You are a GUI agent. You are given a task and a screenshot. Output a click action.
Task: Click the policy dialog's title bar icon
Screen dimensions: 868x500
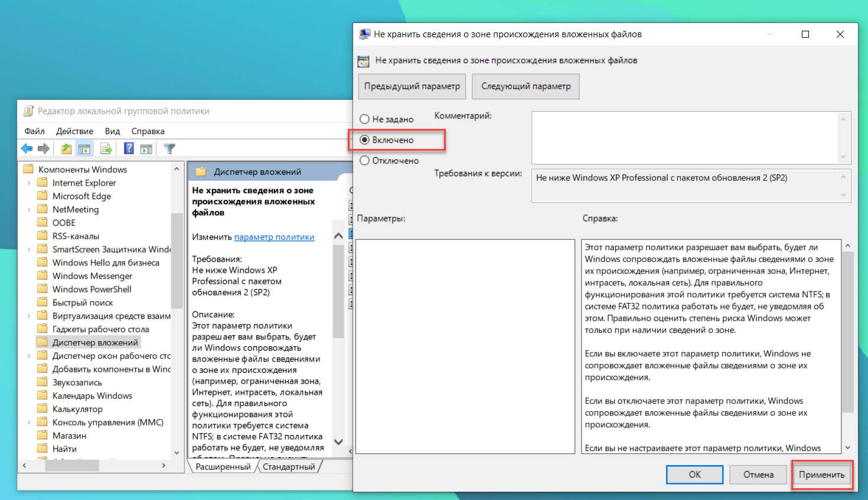tap(365, 34)
